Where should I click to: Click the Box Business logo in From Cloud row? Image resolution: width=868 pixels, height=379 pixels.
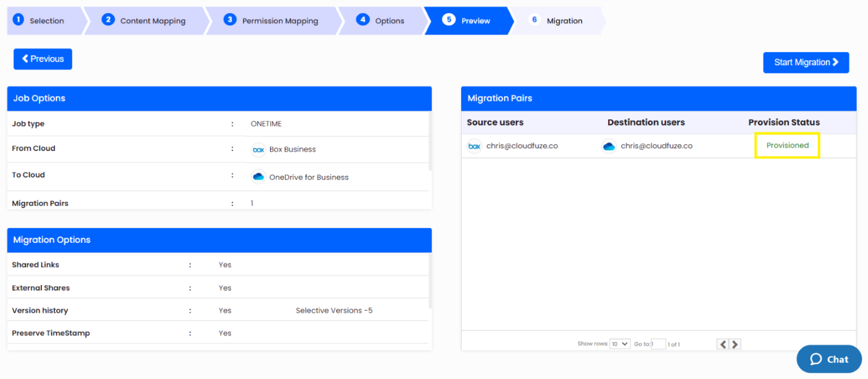point(258,149)
